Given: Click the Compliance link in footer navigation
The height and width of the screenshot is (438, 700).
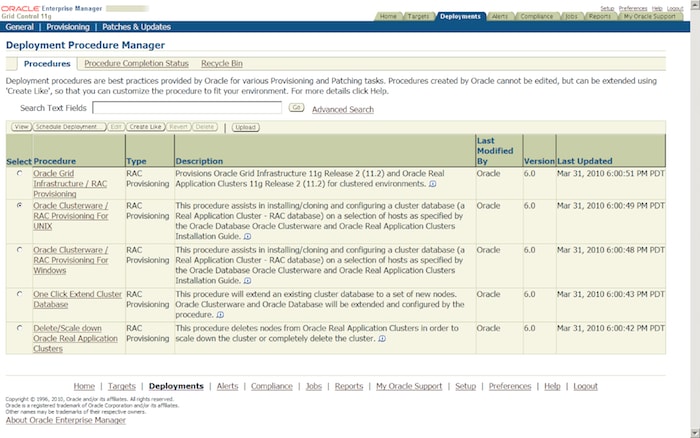Looking at the screenshot, I should 271,386.
